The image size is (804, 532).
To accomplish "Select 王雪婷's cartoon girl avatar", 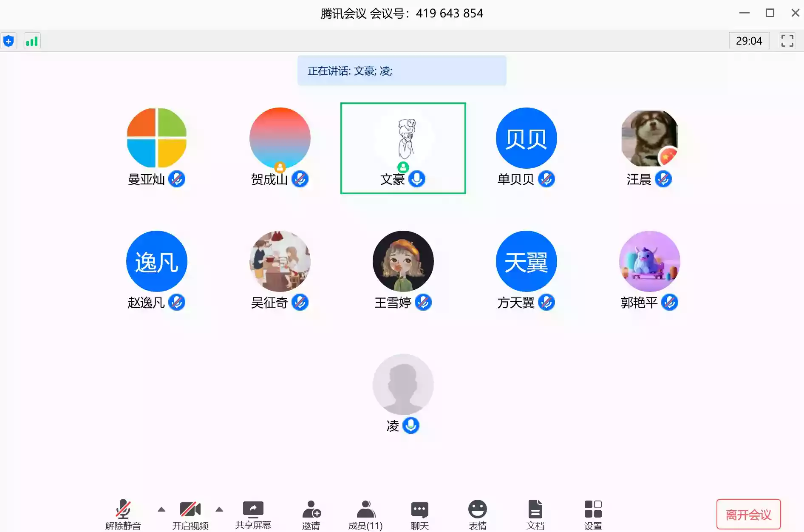I will pos(403,261).
